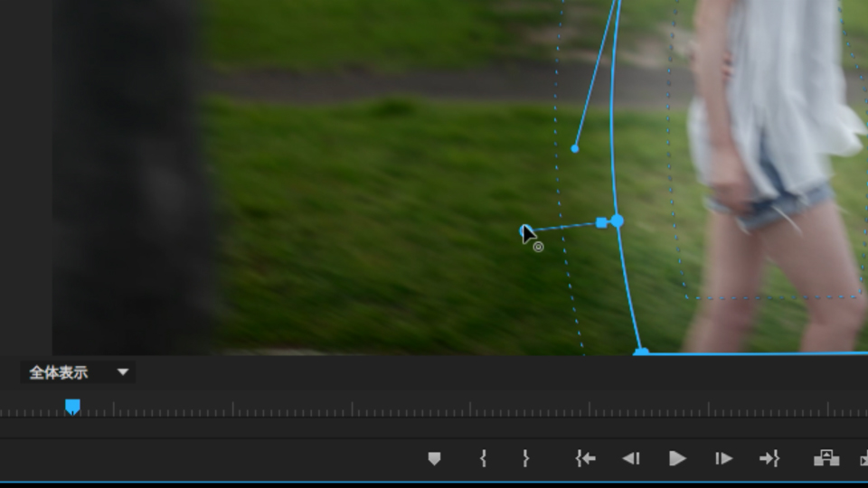Play the program monitor video
868x488 pixels.
point(677,459)
